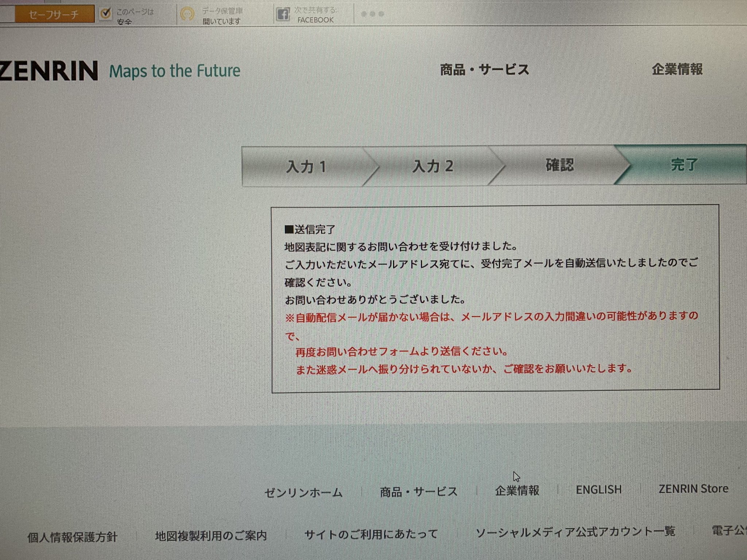Image resolution: width=747 pixels, height=560 pixels.
Task: Click the Facebook share icon
Action: pyautogui.click(x=283, y=15)
